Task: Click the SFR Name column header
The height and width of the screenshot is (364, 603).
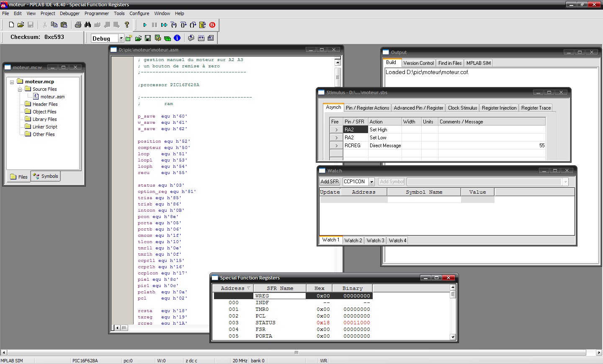Action: [280, 288]
